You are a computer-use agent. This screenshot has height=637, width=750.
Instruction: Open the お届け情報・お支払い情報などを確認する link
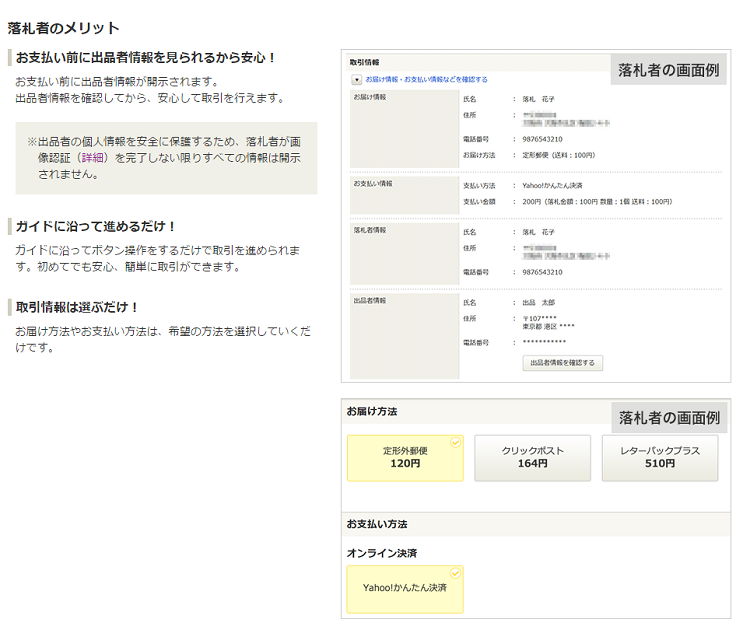coord(426,79)
